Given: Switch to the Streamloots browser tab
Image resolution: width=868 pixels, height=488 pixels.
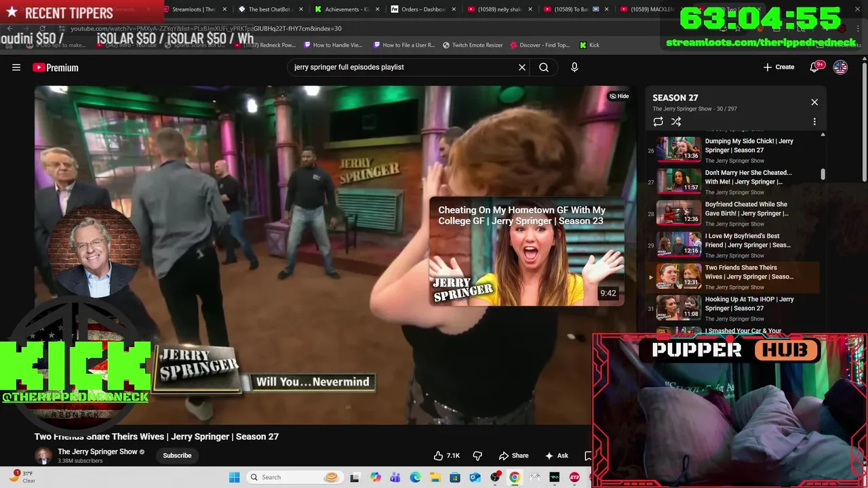Looking at the screenshot, I should coord(193,9).
